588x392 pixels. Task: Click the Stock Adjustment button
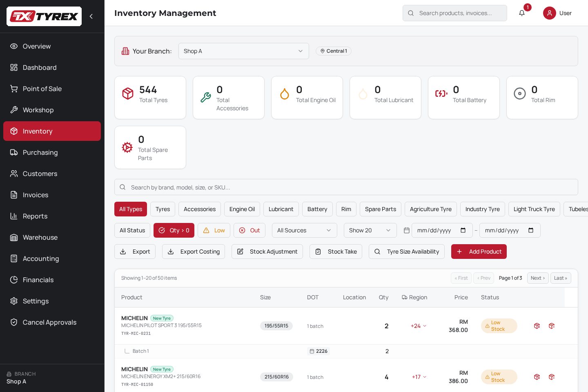tap(267, 252)
